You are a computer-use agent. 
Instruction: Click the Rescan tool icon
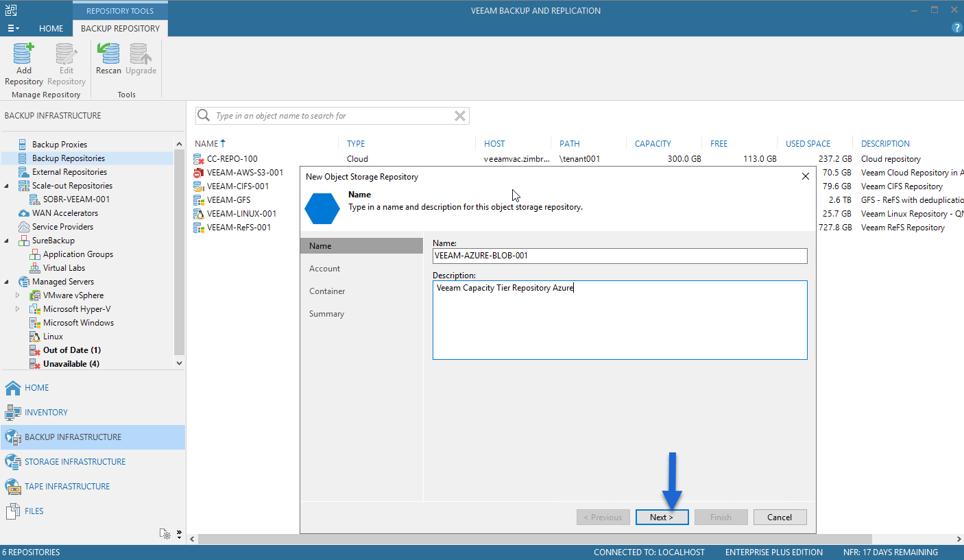click(108, 54)
